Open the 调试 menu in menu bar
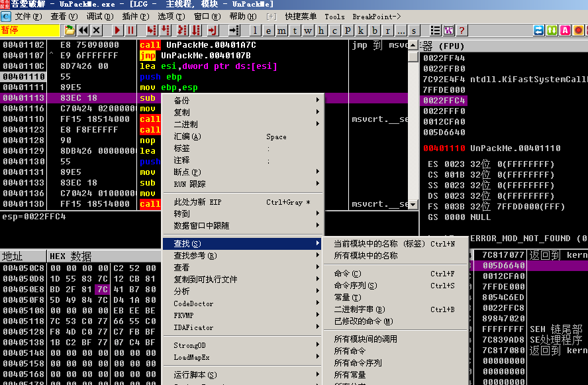The height and width of the screenshot is (385, 588). coord(99,16)
